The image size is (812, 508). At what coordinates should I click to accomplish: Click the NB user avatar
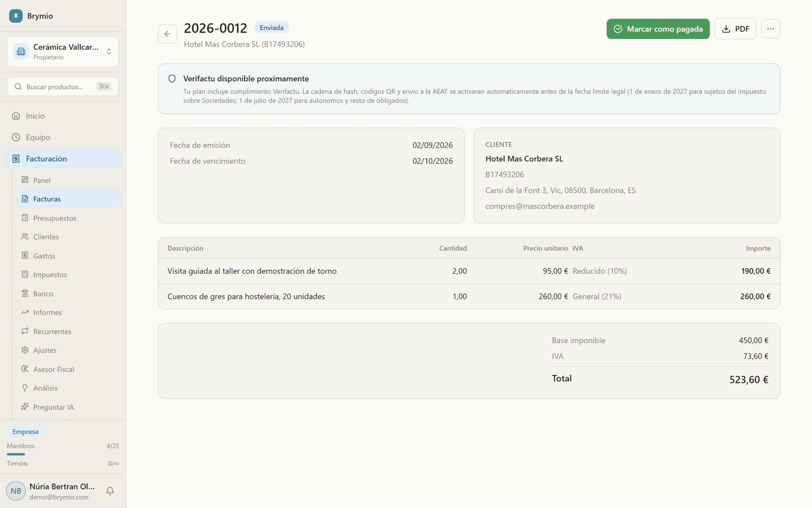(x=16, y=491)
